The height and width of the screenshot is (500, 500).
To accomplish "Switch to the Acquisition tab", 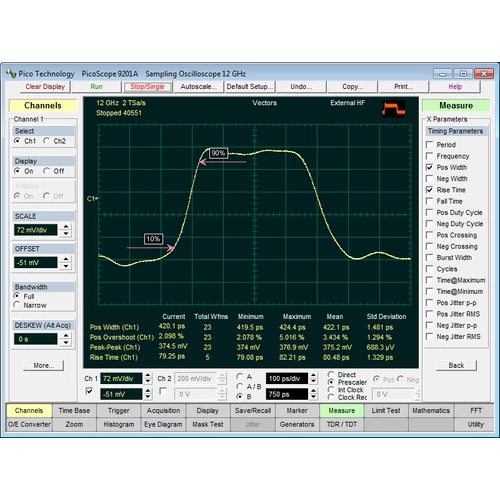I will pos(163,411).
